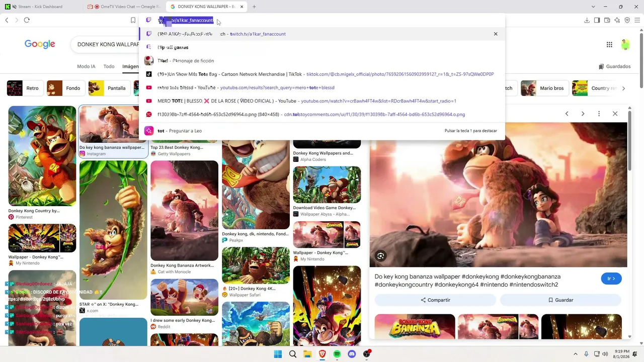644x362 pixels.
Task: Select the Personaje de ficción suggestion
Action: (322, 61)
